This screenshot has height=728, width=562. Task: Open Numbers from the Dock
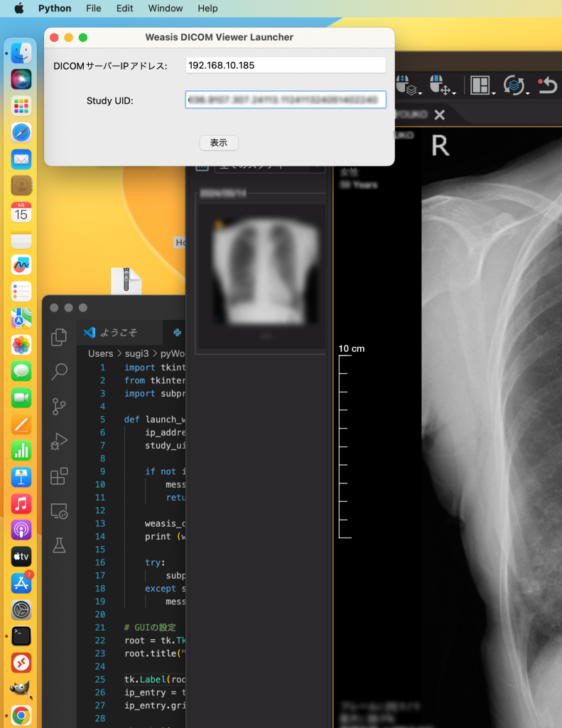pyautogui.click(x=21, y=451)
